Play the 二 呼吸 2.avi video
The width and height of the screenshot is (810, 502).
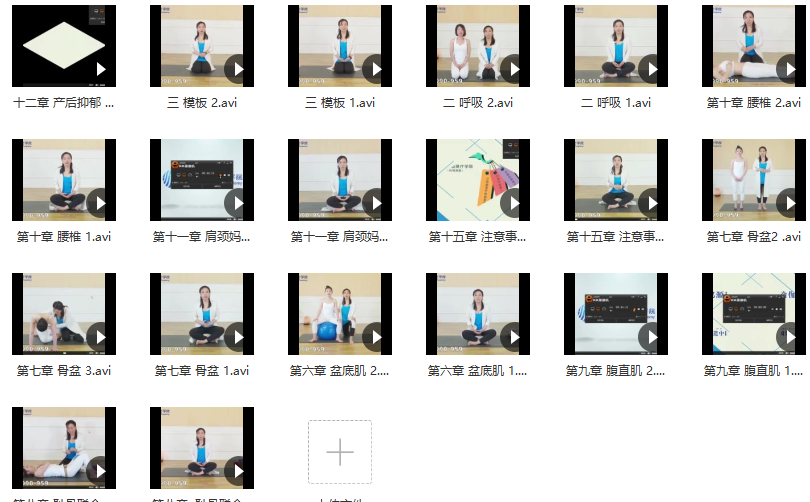pyautogui.click(x=513, y=69)
